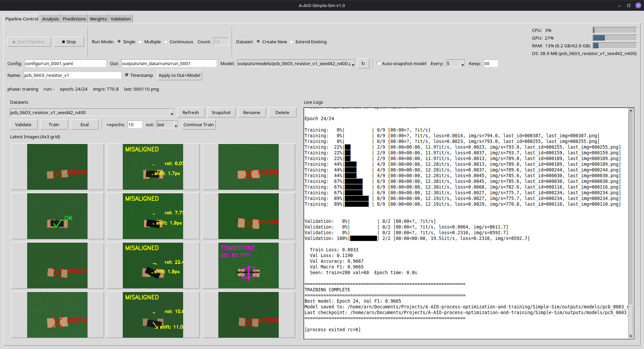The height and width of the screenshot is (349, 644).
Task: Click the Live Logs vertical scrollbar
Action: 631,223
